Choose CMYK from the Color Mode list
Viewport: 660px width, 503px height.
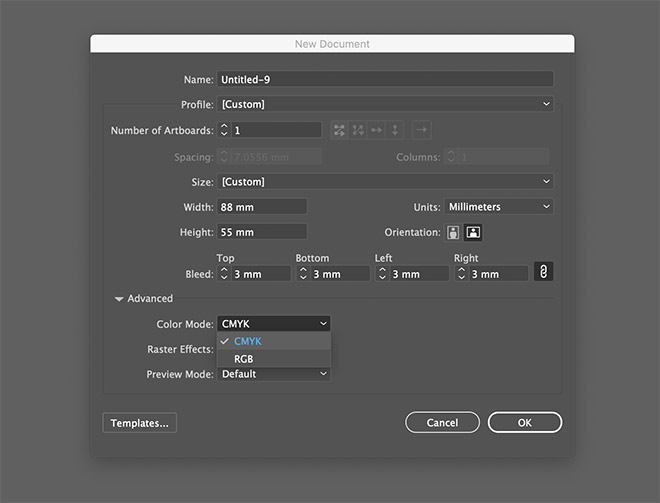tap(247, 341)
